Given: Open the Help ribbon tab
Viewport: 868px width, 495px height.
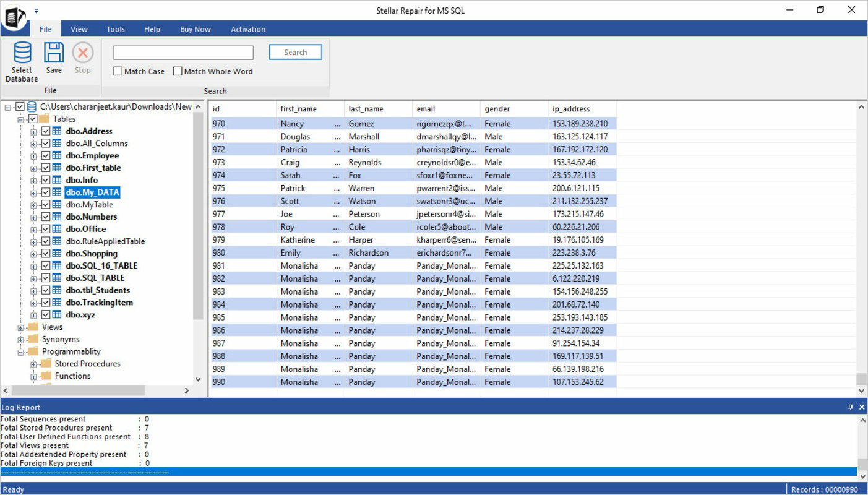Looking at the screenshot, I should 152,29.
